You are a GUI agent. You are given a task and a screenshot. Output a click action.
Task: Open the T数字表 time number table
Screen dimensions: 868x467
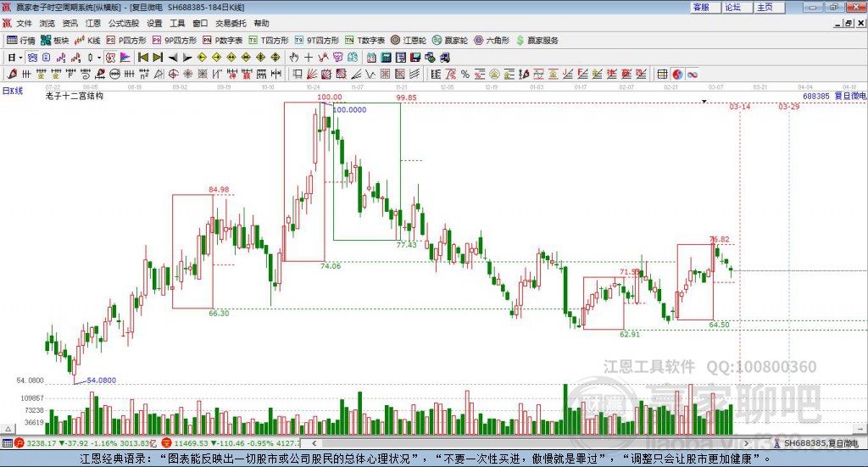[x=364, y=41]
